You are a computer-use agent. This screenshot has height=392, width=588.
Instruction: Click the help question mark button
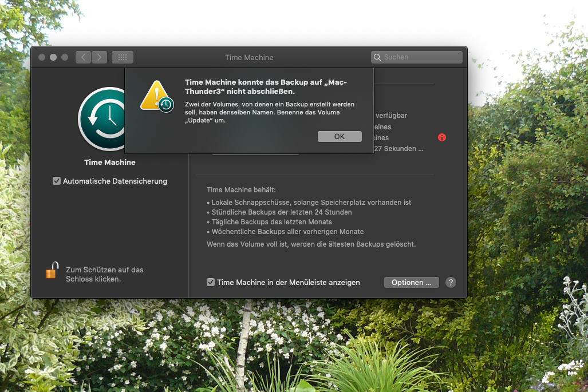pos(451,282)
